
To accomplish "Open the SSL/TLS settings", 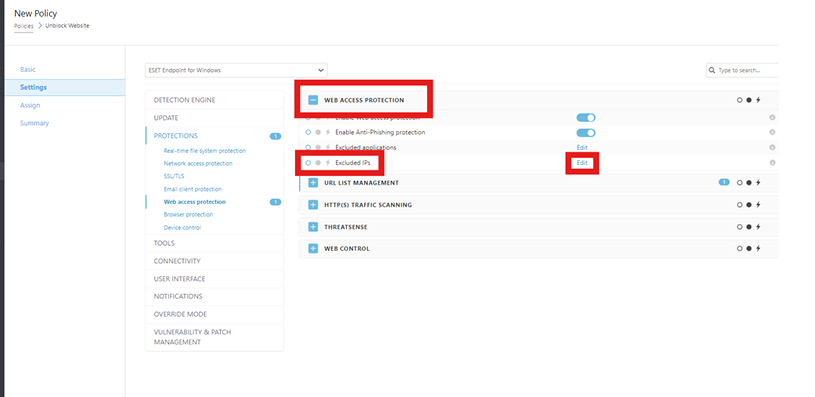I will [x=174, y=176].
